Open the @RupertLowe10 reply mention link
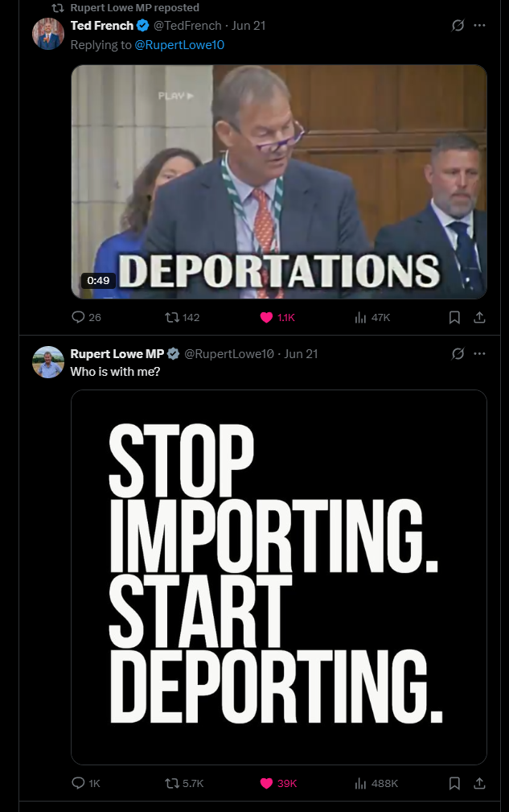 coord(179,45)
